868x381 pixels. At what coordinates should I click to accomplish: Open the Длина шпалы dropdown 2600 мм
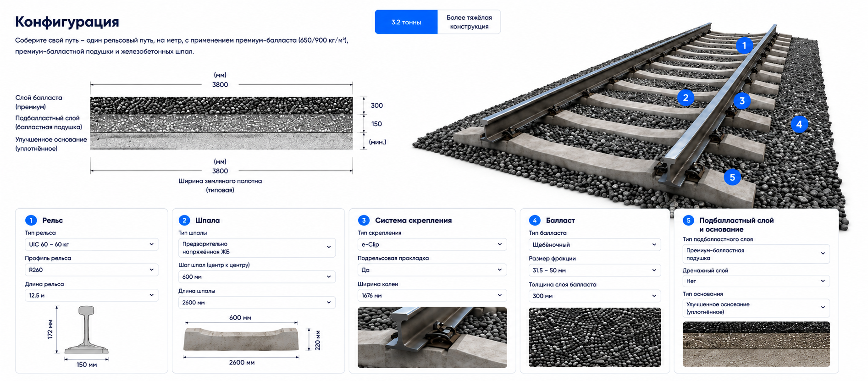pyautogui.click(x=257, y=303)
